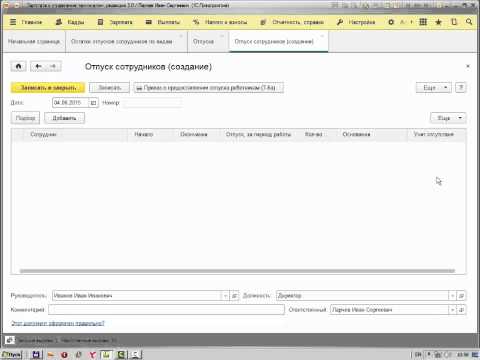Click the search magnifier icon

click(x=469, y=22)
